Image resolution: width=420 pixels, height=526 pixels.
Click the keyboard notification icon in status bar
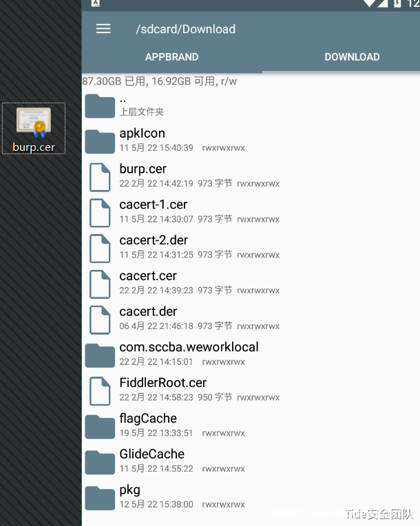[96, 3]
